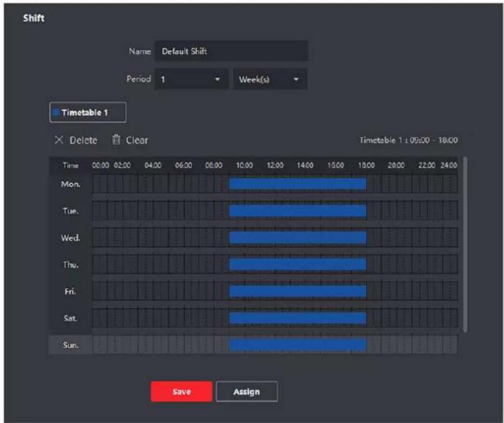Click the Shift heading
Screen dimensions: 504x423
pyautogui.click(x=34, y=18)
